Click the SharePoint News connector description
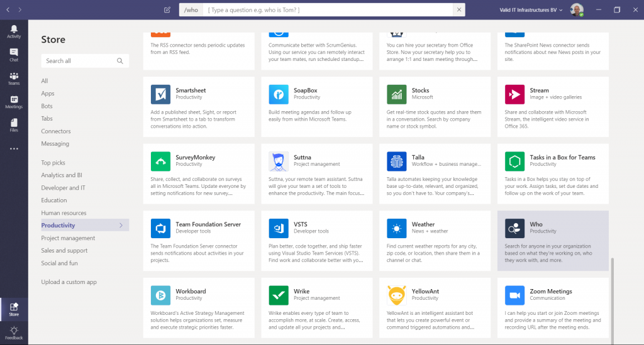 552,52
